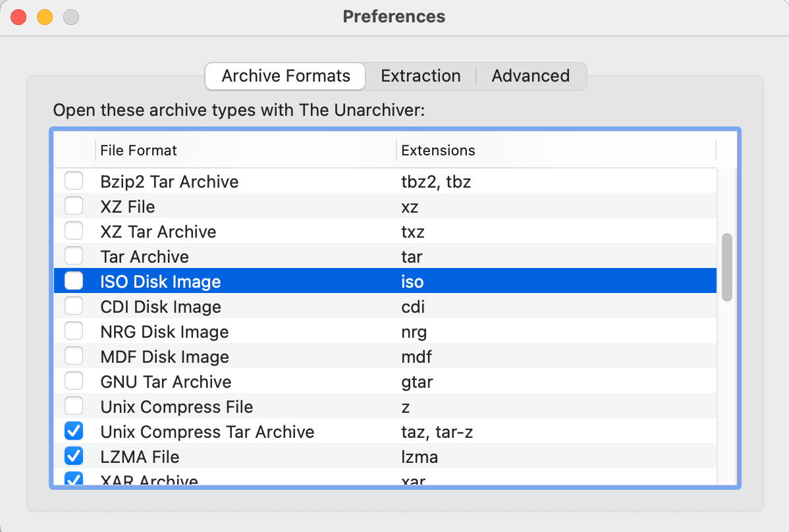
Task: Open the Advanced preferences tab
Action: 530,76
